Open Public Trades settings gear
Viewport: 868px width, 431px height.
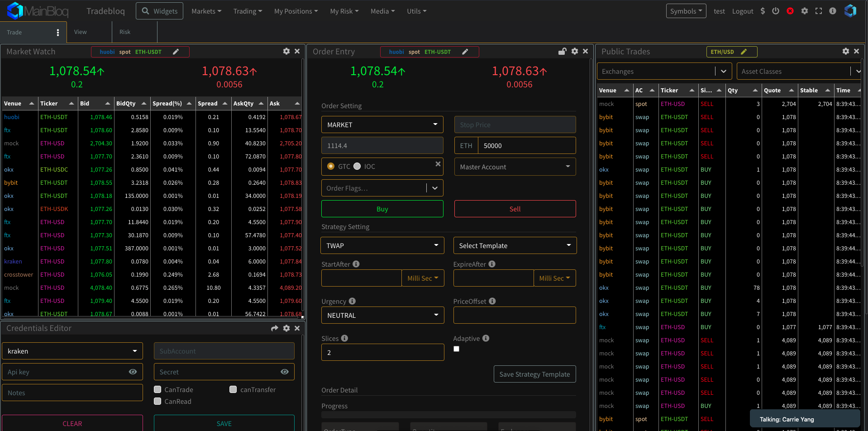[x=845, y=51]
